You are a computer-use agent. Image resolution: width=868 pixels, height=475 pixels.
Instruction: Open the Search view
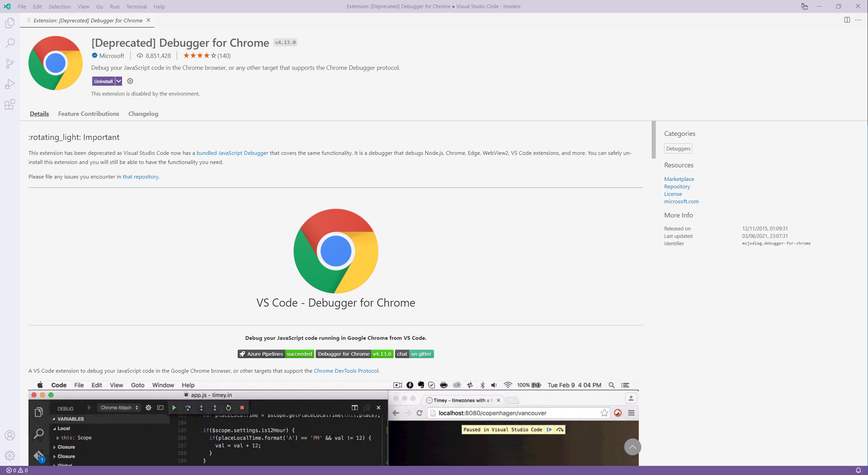click(x=10, y=43)
